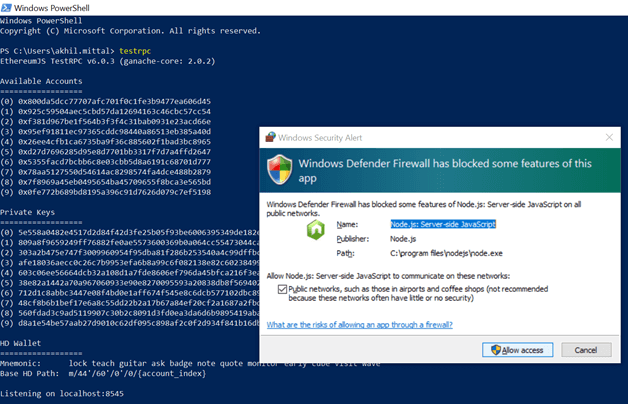Click private key (4) starting 603c06ee5666

tap(139, 273)
